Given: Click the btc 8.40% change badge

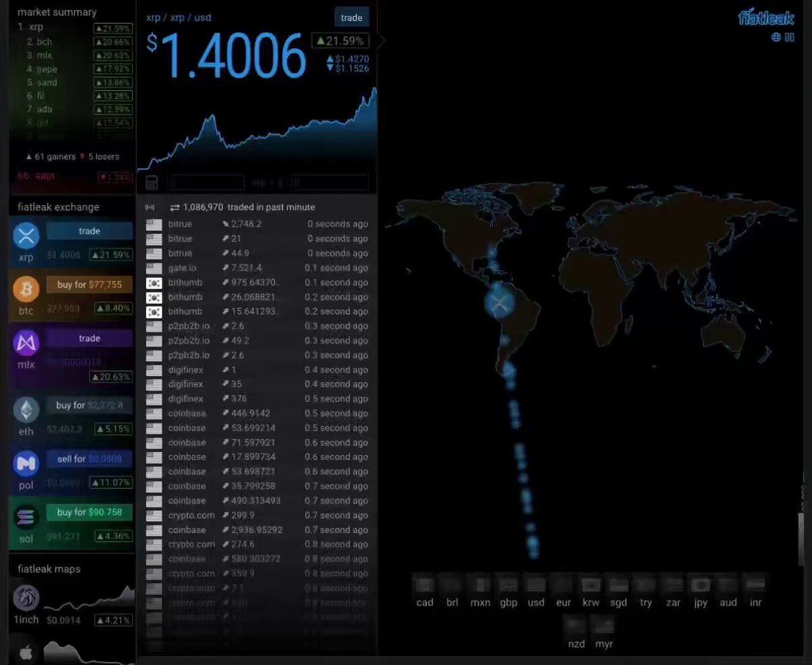Looking at the screenshot, I should click(112, 308).
